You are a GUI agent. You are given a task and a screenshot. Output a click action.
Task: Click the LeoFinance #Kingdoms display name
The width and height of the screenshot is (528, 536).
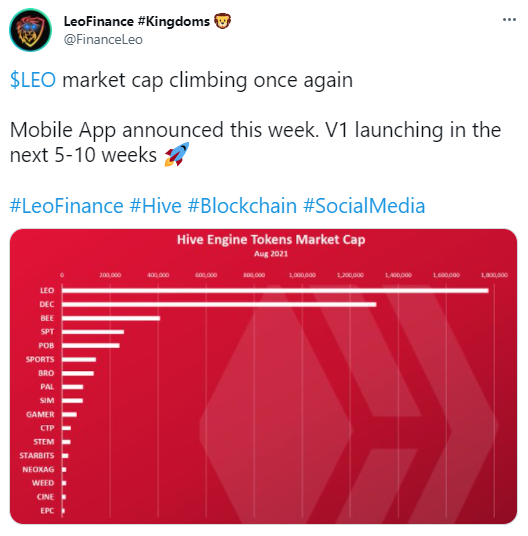[x=137, y=21]
